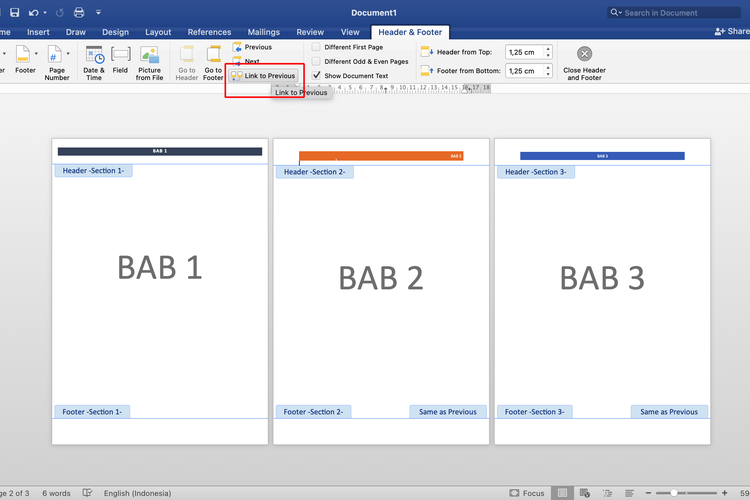The image size is (750, 500).
Task: Enable Different First Page checkbox
Action: pyautogui.click(x=316, y=47)
